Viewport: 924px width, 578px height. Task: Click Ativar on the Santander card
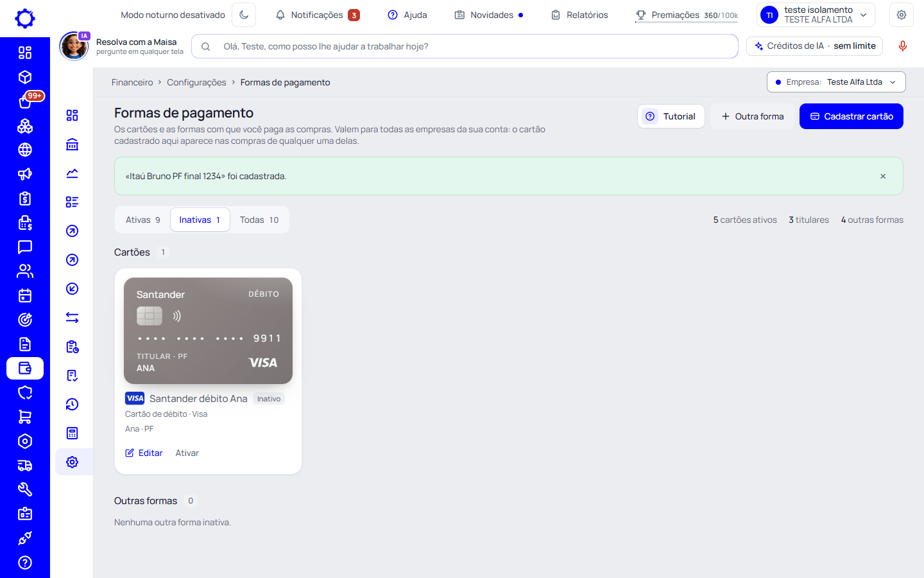(x=187, y=453)
